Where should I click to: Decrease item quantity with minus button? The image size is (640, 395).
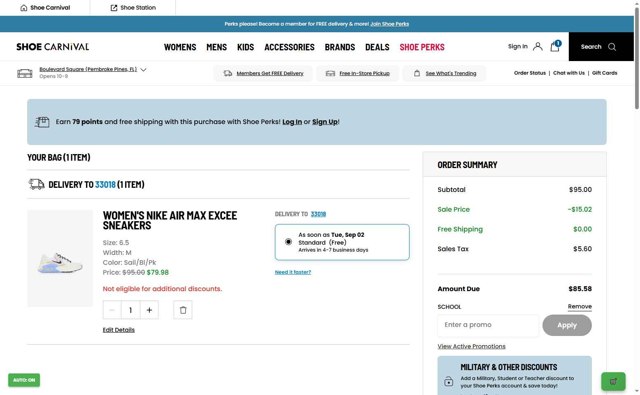click(x=112, y=310)
